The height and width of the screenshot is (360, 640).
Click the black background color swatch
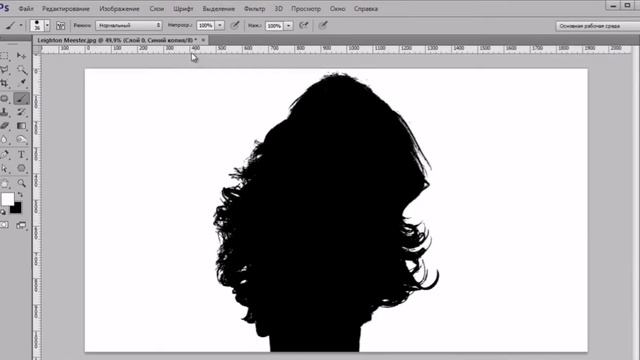point(16,209)
